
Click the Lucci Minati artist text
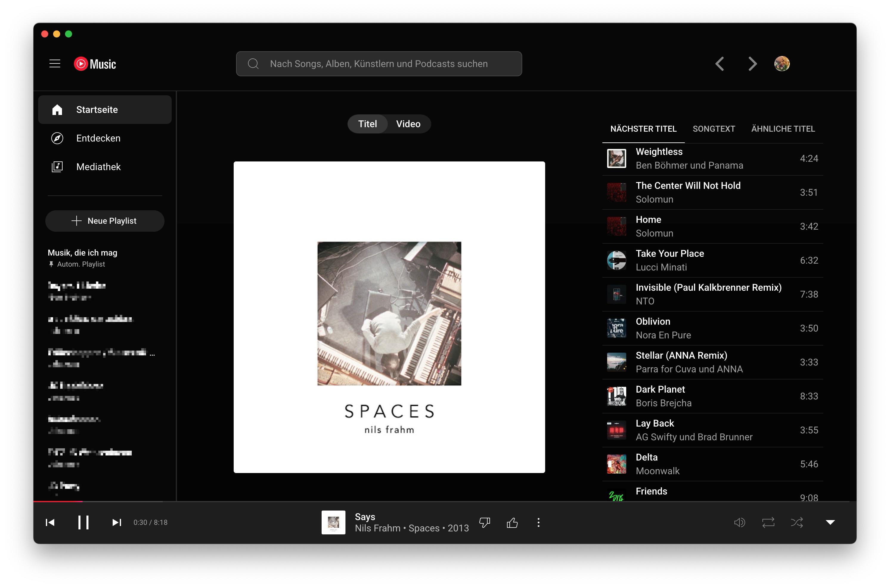(661, 267)
